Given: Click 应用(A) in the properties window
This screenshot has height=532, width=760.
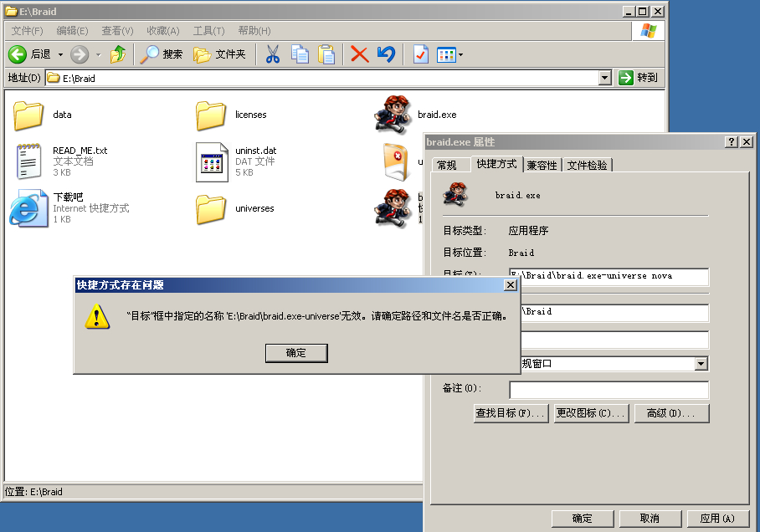Looking at the screenshot, I should click(718, 519).
